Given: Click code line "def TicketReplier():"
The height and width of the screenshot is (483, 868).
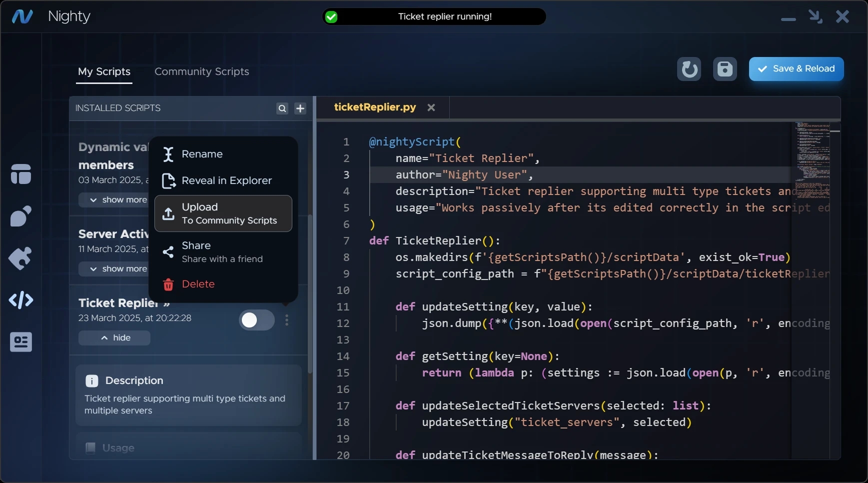Looking at the screenshot, I should tap(435, 241).
